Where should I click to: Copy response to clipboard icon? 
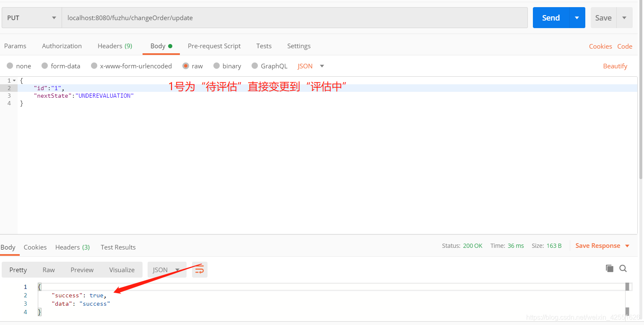(610, 268)
